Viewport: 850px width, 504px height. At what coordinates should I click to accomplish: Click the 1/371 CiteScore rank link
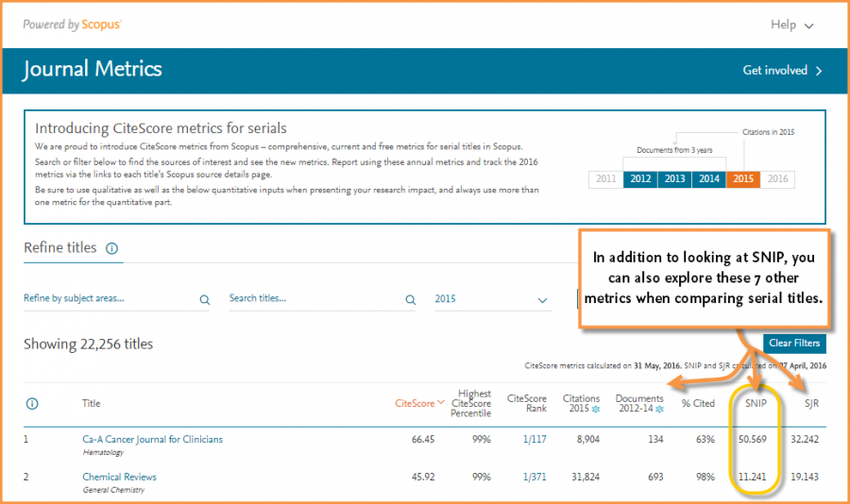pos(535,477)
